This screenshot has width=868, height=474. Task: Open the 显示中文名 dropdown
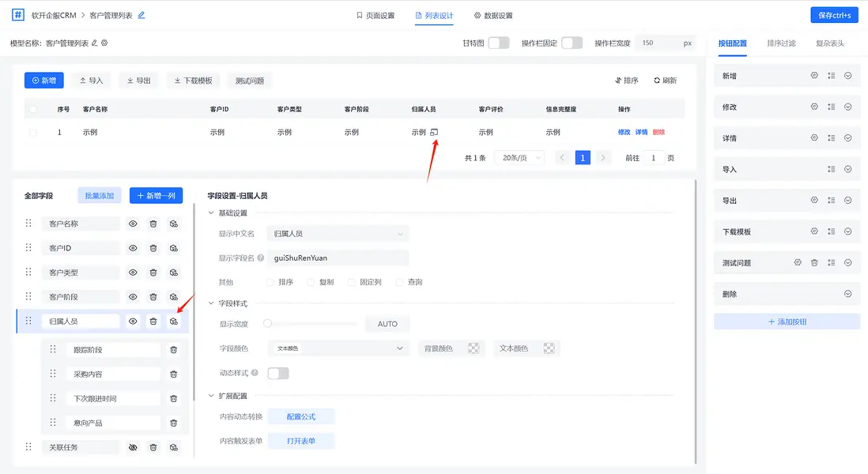tap(338, 234)
